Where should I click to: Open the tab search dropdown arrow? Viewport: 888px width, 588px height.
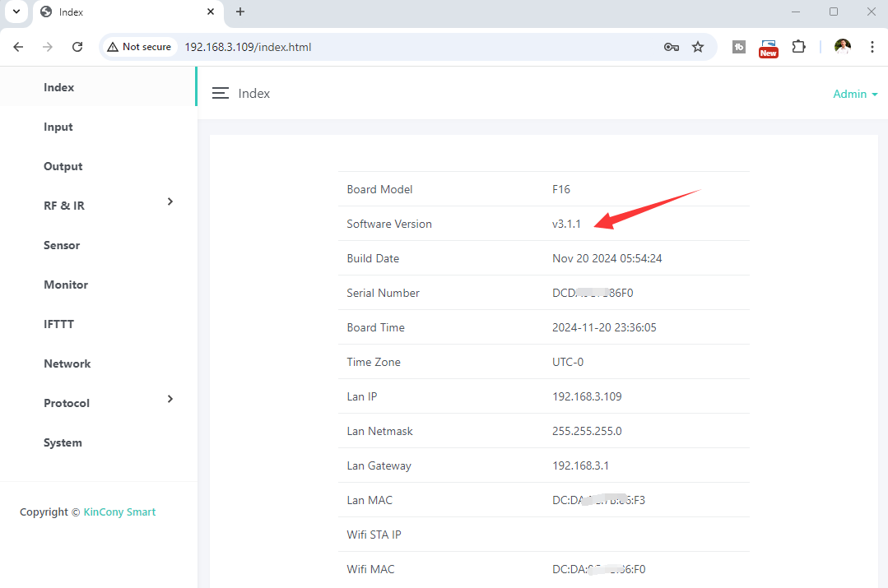pyautogui.click(x=16, y=12)
